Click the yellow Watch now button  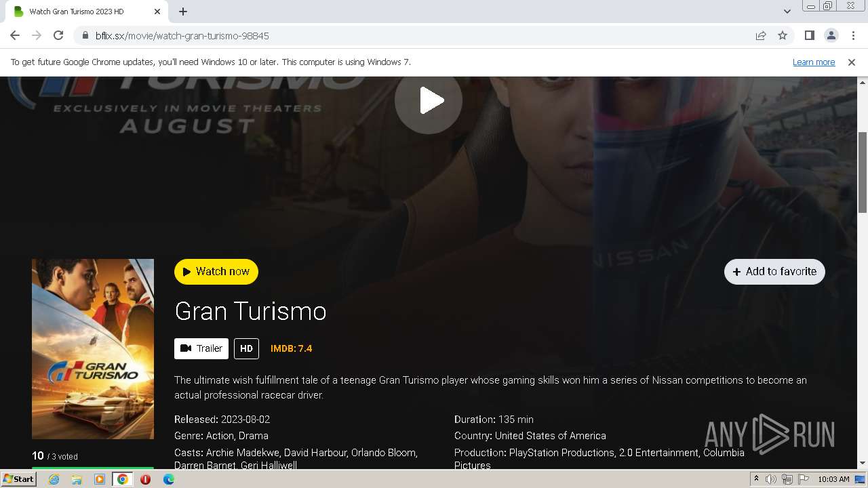point(216,272)
